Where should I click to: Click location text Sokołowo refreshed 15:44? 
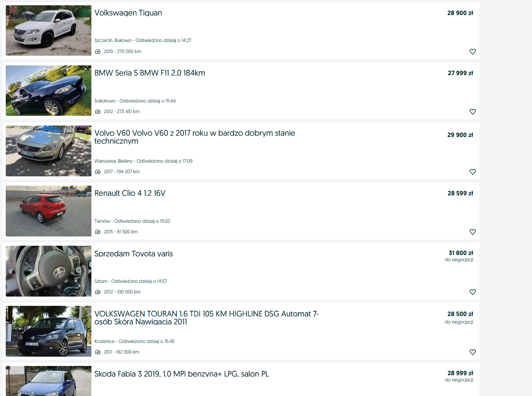click(135, 101)
